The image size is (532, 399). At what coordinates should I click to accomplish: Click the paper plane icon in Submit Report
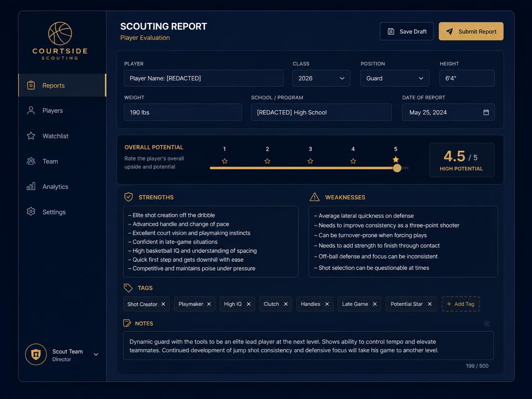pos(449,31)
